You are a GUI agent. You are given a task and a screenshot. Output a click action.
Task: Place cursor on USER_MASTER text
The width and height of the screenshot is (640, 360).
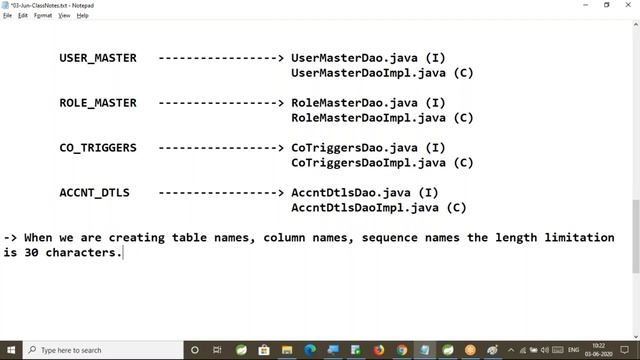coord(98,58)
